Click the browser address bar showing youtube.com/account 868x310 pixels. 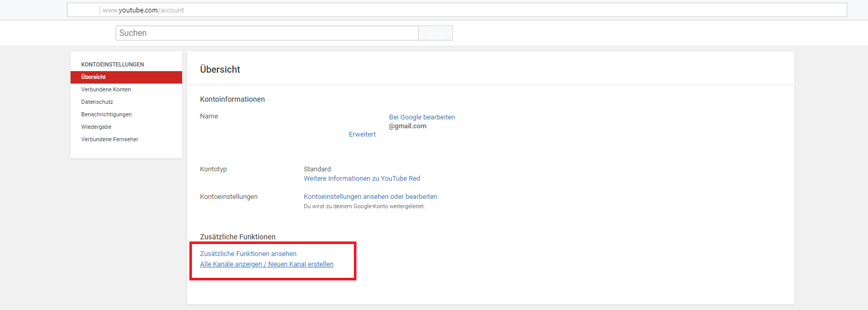(x=457, y=10)
